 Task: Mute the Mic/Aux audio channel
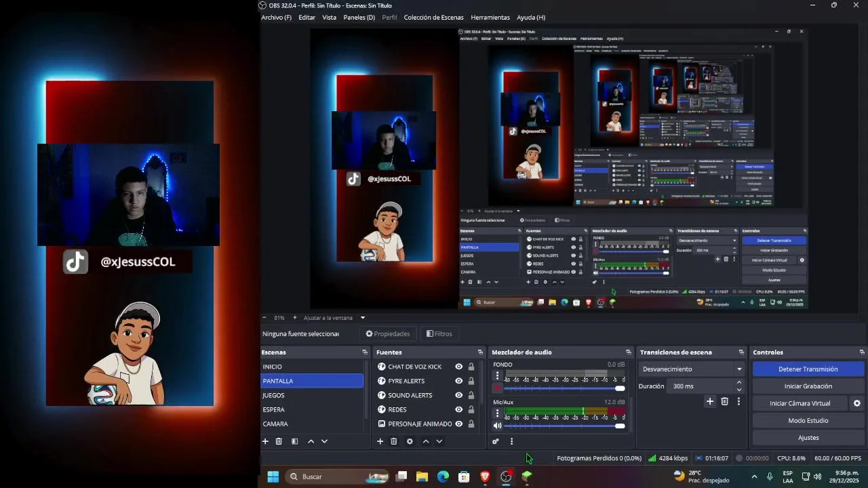pyautogui.click(x=497, y=426)
